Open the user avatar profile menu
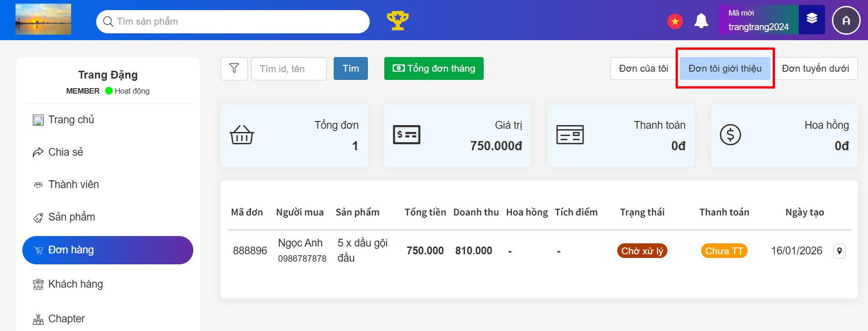 coord(846,21)
